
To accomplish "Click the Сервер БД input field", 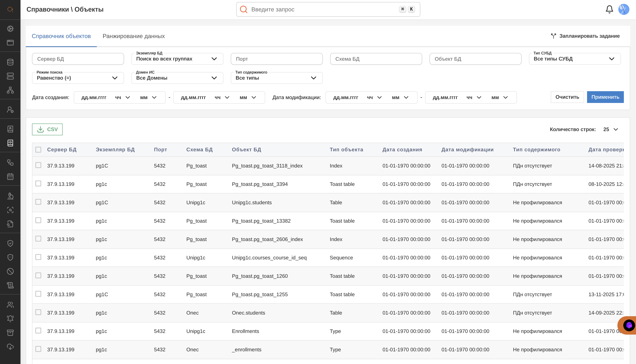I will (78, 59).
